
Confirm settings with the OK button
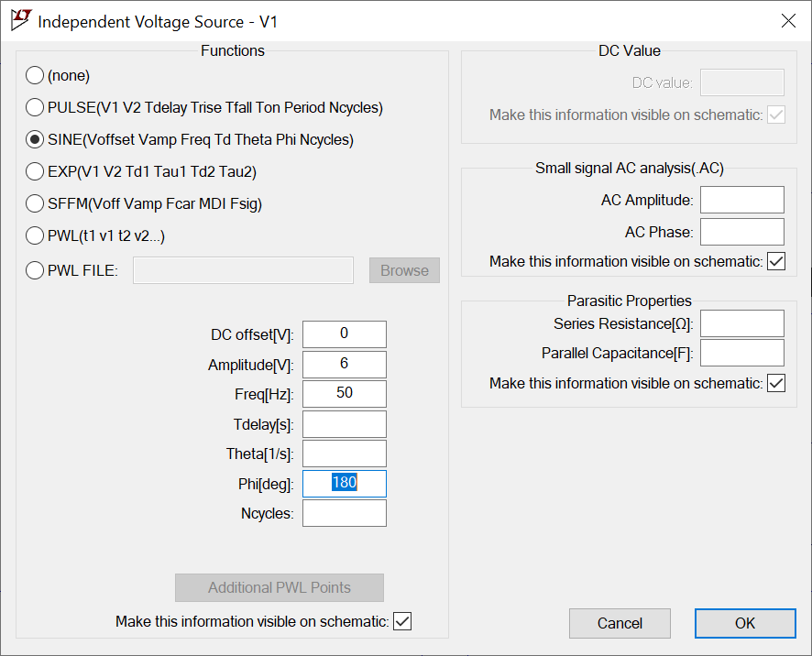click(745, 623)
